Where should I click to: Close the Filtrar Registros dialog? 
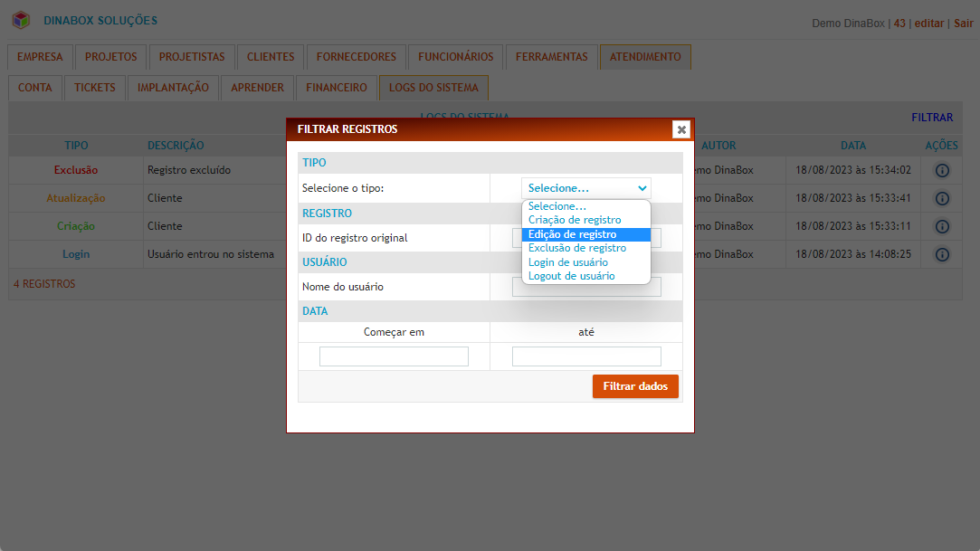(x=681, y=129)
